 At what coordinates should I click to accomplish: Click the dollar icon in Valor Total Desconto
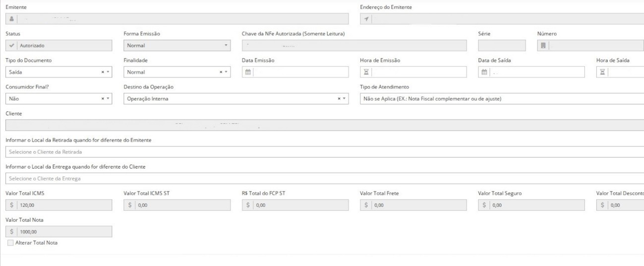(x=602, y=205)
